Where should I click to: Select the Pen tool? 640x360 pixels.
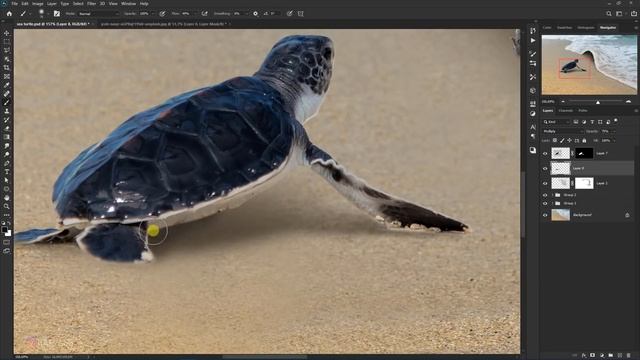[x=7, y=163]
